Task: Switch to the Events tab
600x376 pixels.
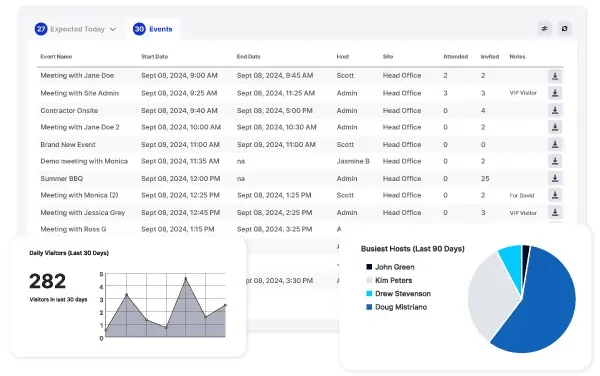Action: pos(153,29)
